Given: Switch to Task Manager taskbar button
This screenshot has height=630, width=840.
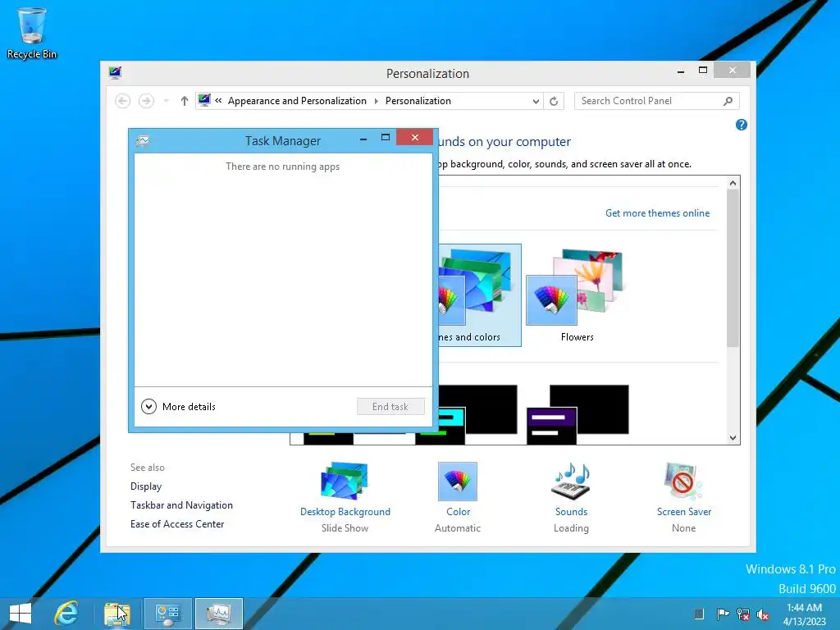Looking at the screenshot, I should (x=218, y=614).
